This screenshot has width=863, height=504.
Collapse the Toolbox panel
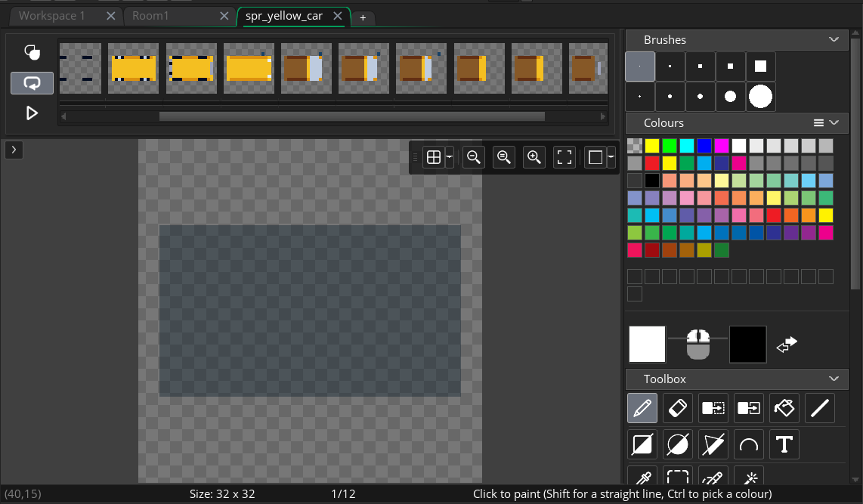pyautogui.click(x=834, y=379)
